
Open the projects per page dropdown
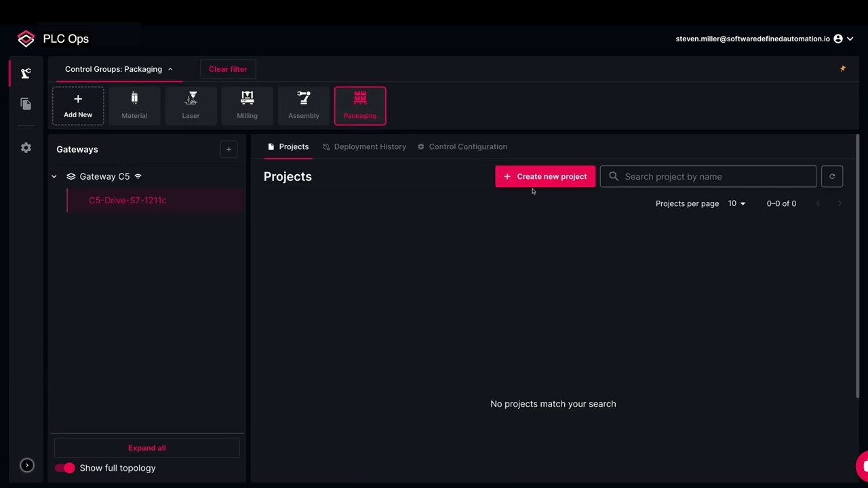(736, 203)
